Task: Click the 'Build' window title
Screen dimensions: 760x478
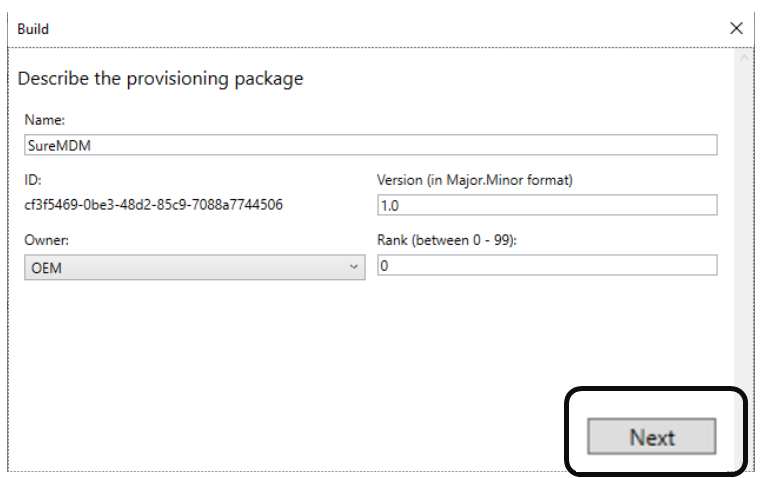Action: pos(33,29)
